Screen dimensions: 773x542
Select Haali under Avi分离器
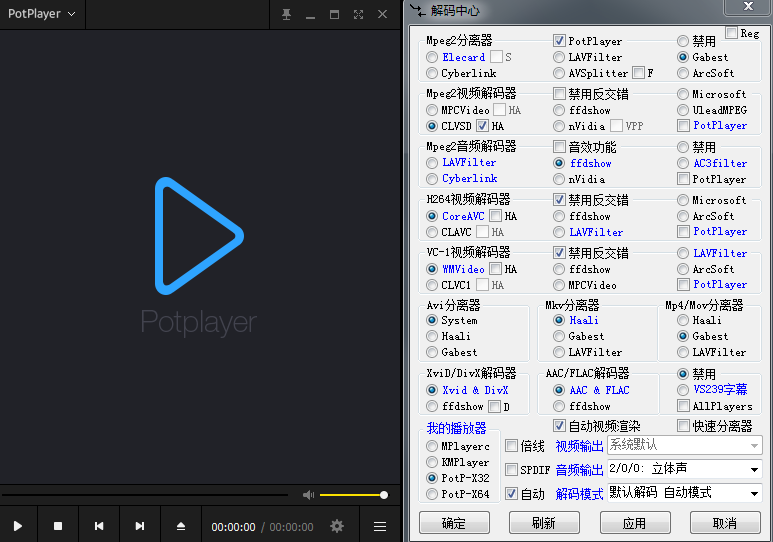432,336
